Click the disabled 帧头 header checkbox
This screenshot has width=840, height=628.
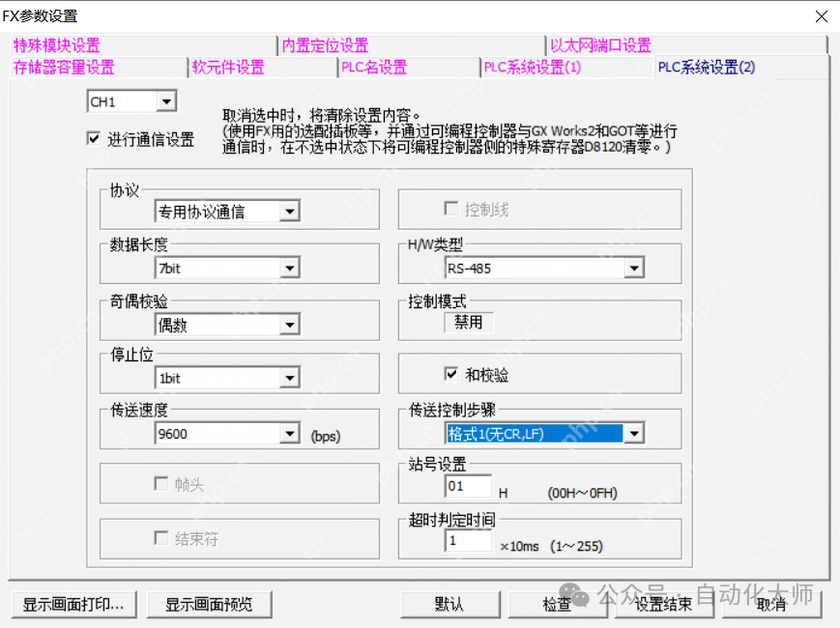click(x=161, y=483)
